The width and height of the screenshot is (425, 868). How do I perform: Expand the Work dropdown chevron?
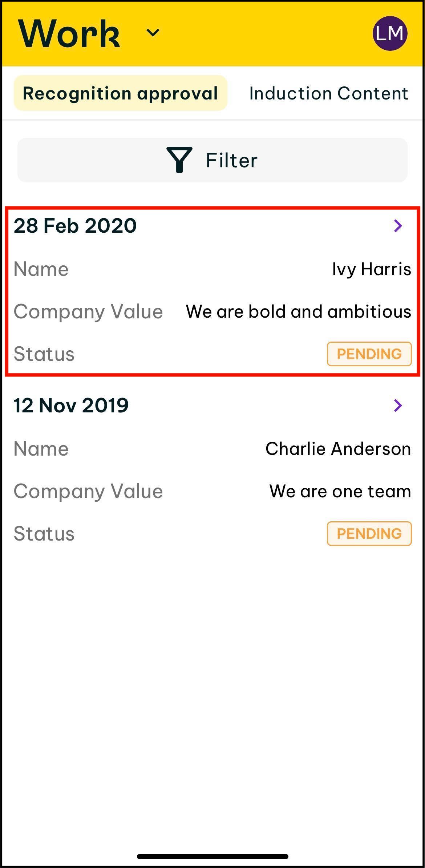pyautogui.click(x=153, y=33)
